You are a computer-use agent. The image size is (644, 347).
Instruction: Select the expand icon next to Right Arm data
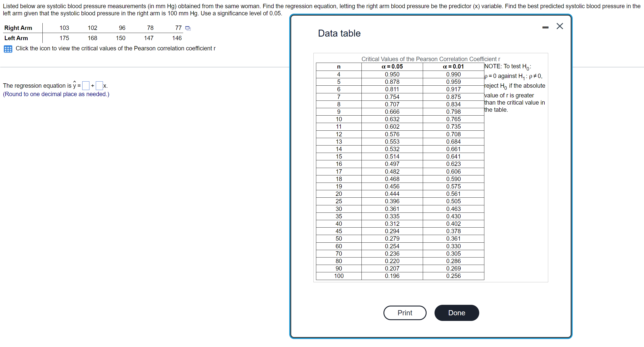click(x=188, y=28)
